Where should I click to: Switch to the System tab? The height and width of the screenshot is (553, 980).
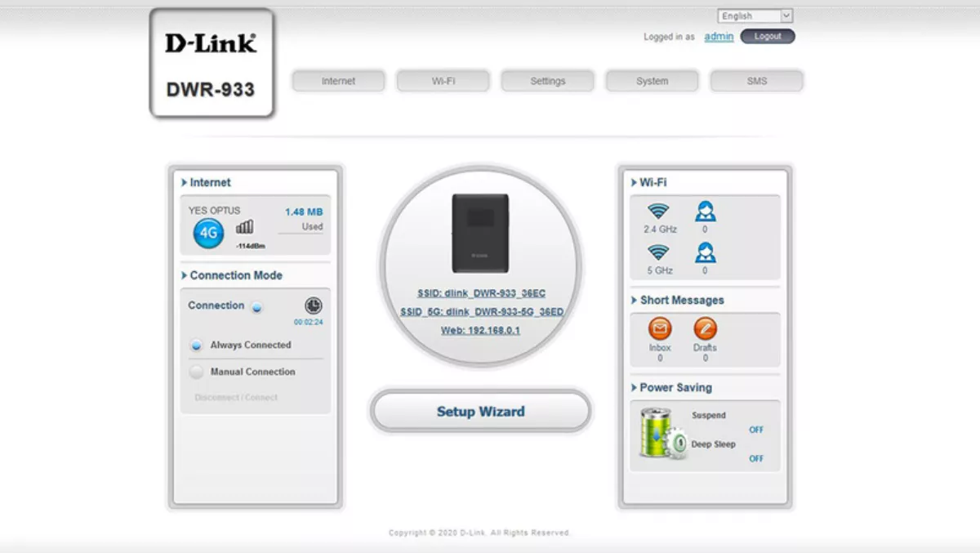pos(652,82)
